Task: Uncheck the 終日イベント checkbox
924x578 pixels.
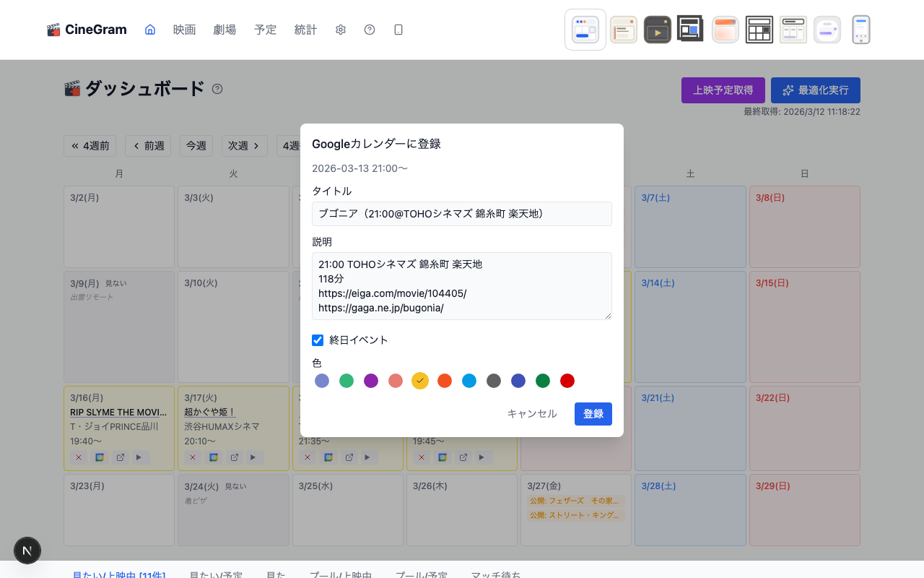Action: click(318, 340)
